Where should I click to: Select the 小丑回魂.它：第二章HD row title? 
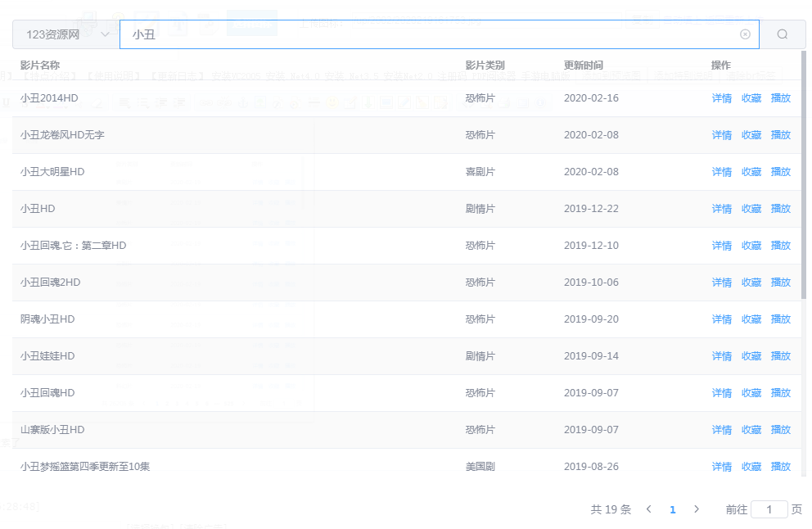click(74, 246)
